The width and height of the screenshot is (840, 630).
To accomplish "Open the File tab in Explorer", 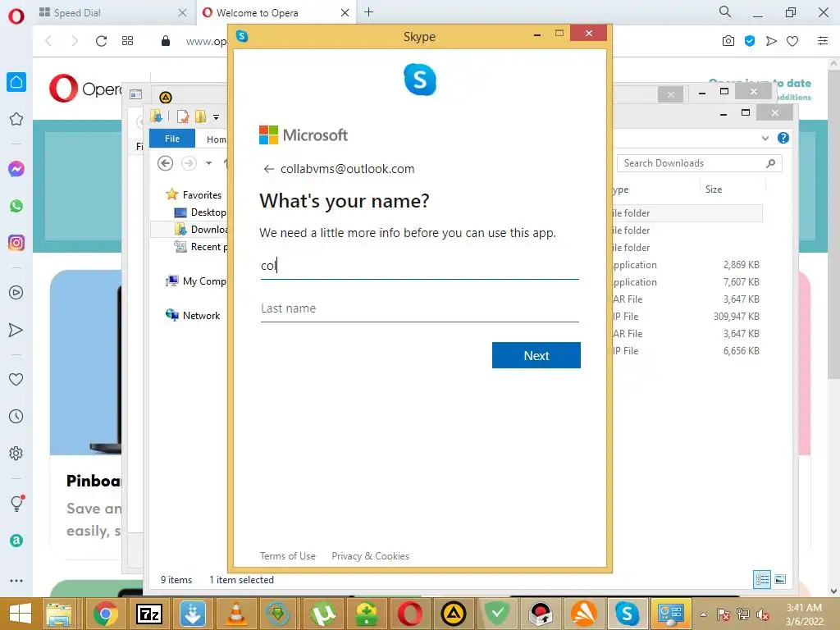I will coord(172,139).
